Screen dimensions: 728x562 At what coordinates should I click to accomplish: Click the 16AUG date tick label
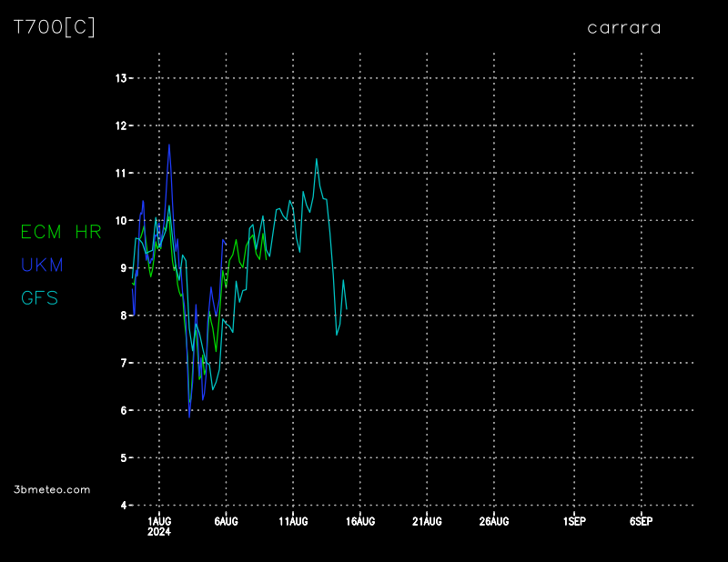click(360, 521)
